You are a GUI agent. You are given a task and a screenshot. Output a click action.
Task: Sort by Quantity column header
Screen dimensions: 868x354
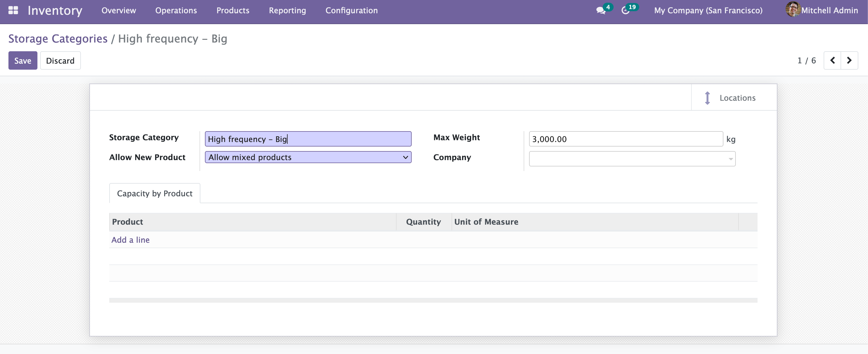click(423, 222)
